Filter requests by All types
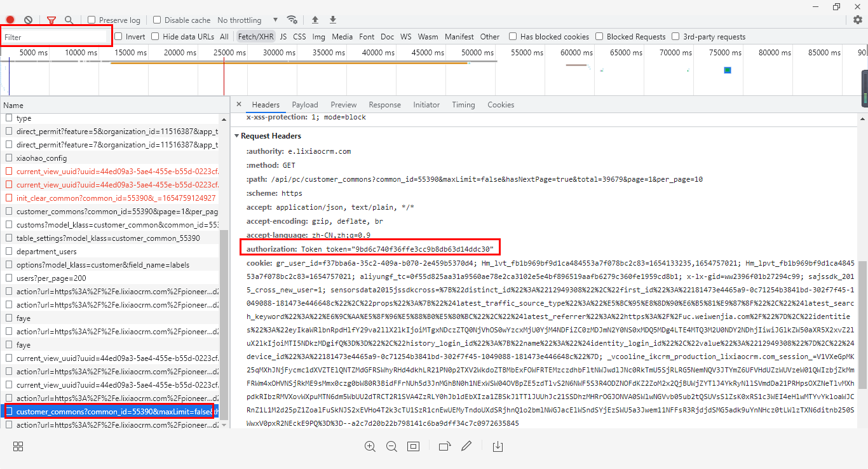Viewport: 868px width, 469px height. coord(224,37)
